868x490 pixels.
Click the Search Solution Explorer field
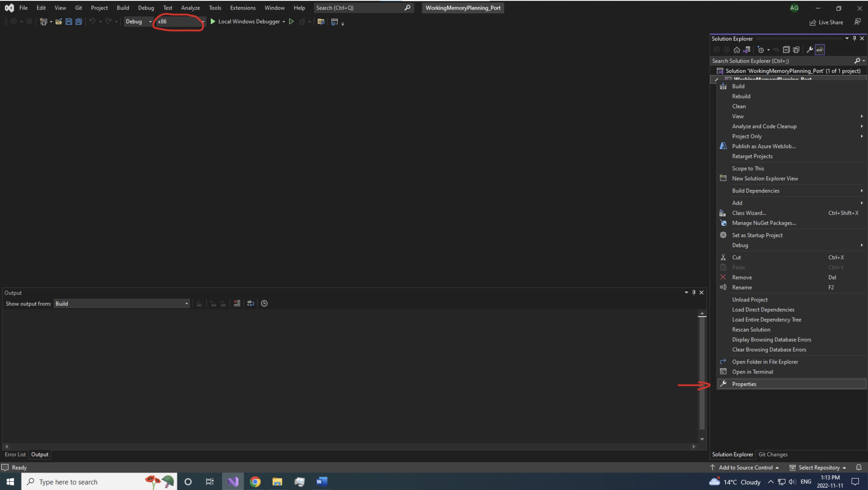775,61
